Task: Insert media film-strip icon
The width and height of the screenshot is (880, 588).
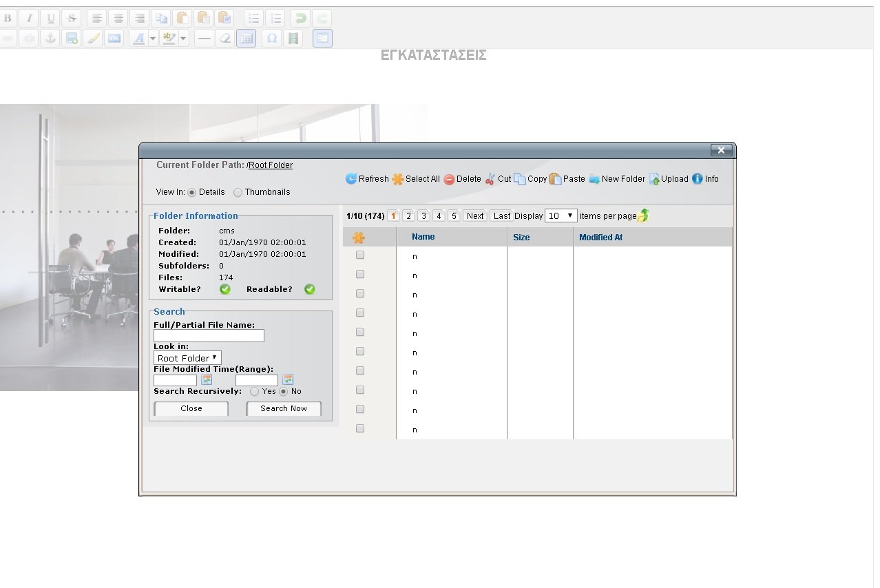Action: (x=293, y=39)
